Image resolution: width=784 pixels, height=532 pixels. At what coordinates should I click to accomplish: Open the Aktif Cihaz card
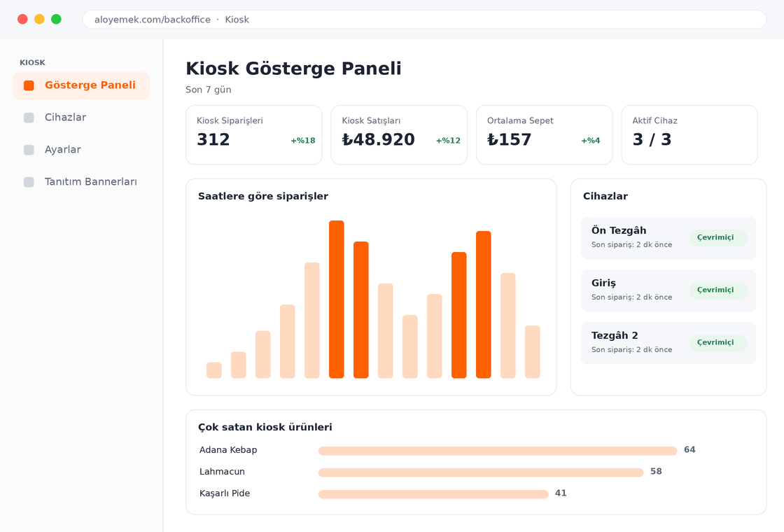point(689,135)
